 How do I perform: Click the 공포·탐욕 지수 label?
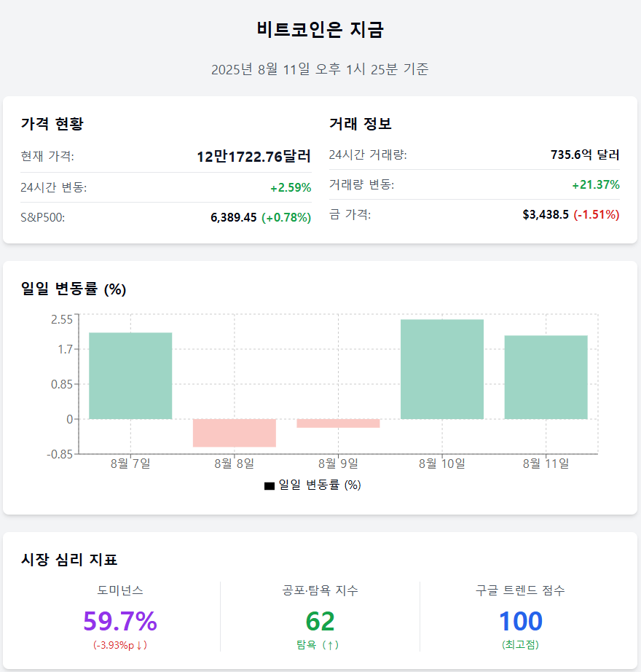(320, 590)
